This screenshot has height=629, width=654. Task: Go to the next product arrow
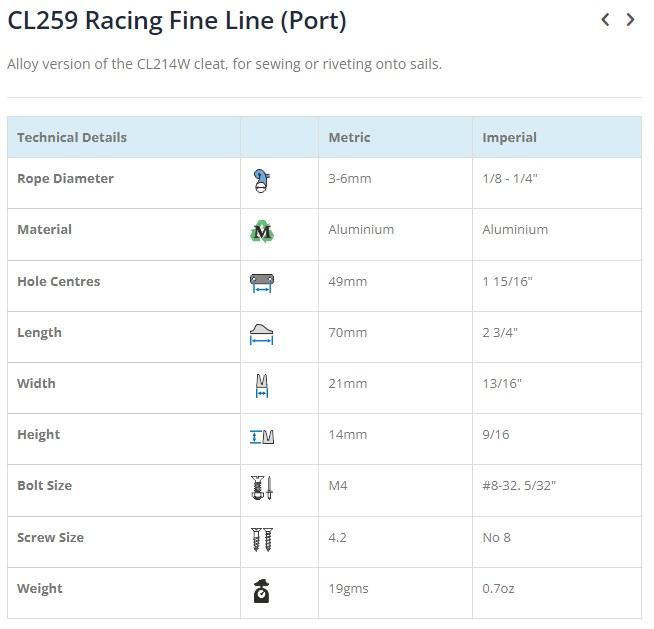(630, 19)
